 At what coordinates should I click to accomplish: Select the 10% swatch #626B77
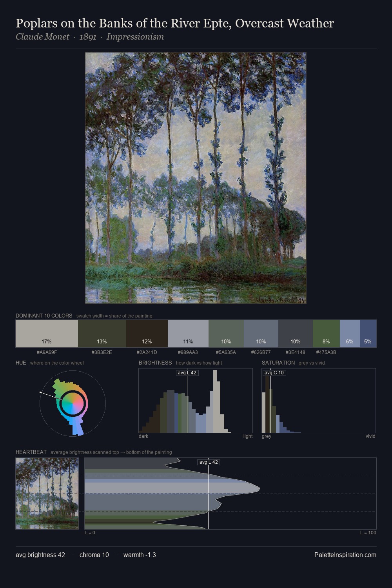[261, 334]
